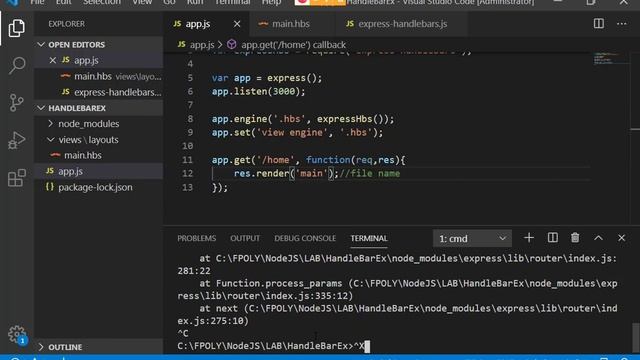Kill terminal with trash can icon
The image size is (640, 360).
click(575, 238)
